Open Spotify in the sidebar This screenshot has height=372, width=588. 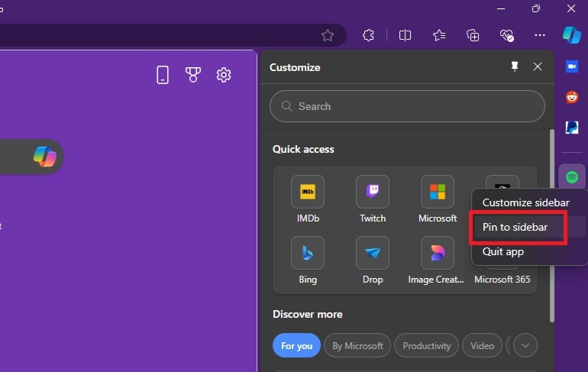572,176
